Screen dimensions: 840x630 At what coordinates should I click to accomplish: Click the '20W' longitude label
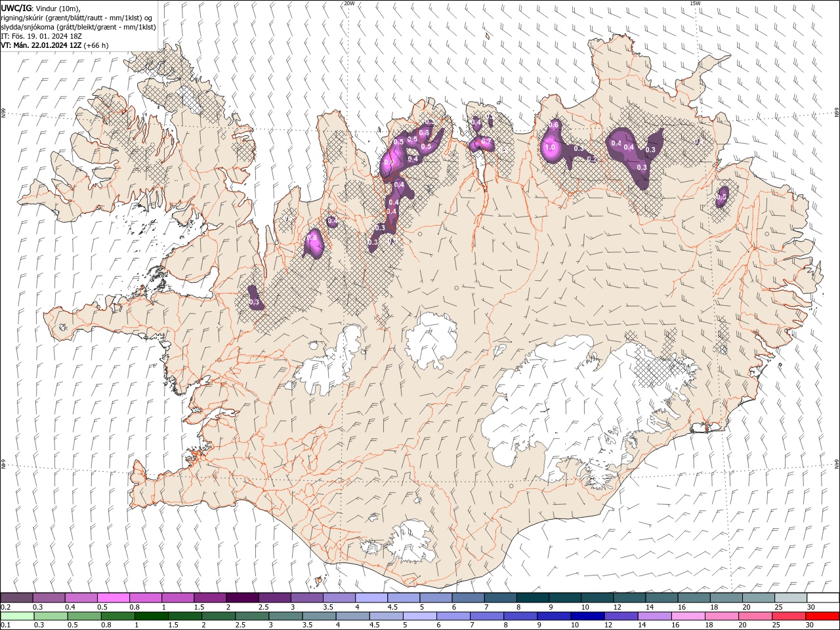pyautogui.click(x=349, y=3)
